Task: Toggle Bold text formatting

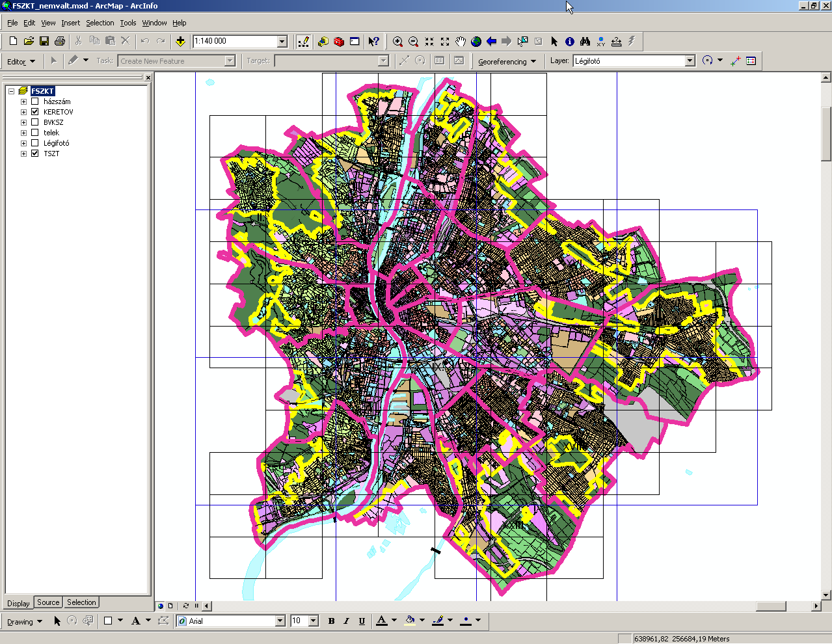Action: tap(331, 621)
